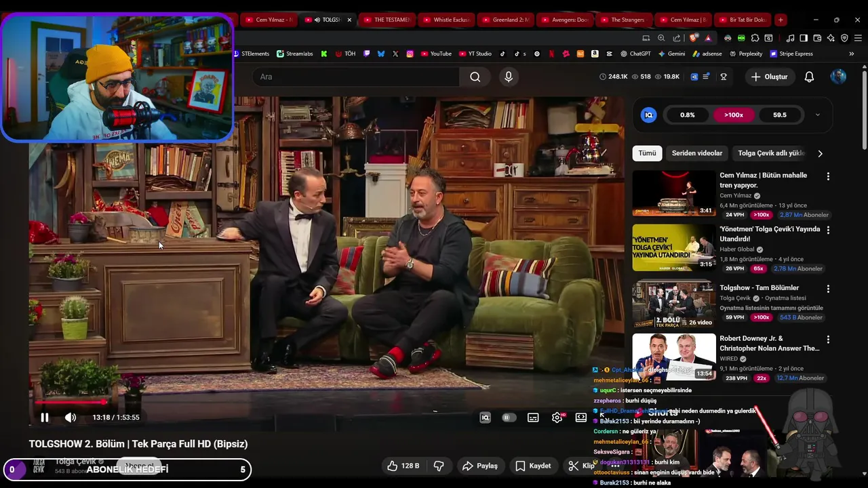Mute the video volume icon
The height and width of the screenshot is (488, 868).
tap(71, 418)
